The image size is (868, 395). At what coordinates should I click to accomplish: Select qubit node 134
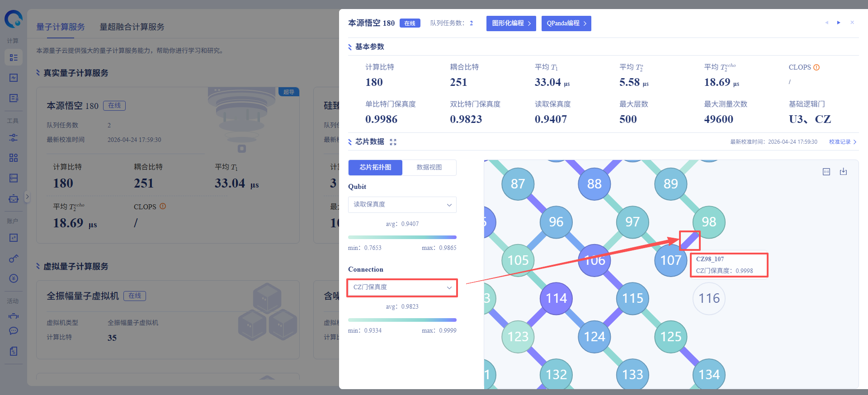[709, 375]
